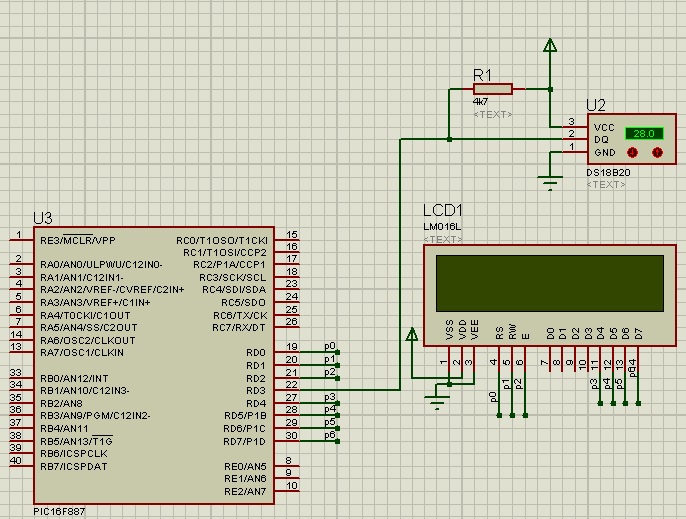Screen dimensions: 686x519
Task: Click the RB3/AN9/PGM/C12IN2- pin label
Action: [x=95, y=416]
